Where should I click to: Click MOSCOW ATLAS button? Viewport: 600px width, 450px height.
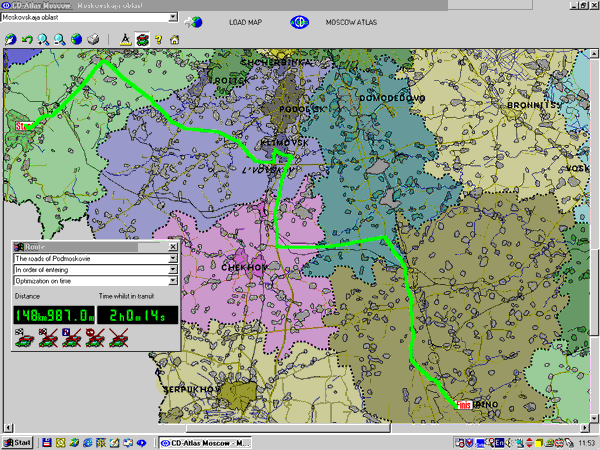coord(351,23)
